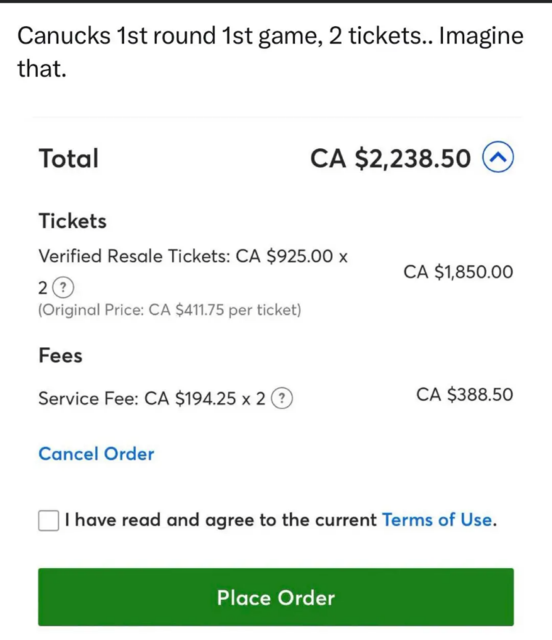Select the CA $388.50 fees amount

tap(465, 395)
